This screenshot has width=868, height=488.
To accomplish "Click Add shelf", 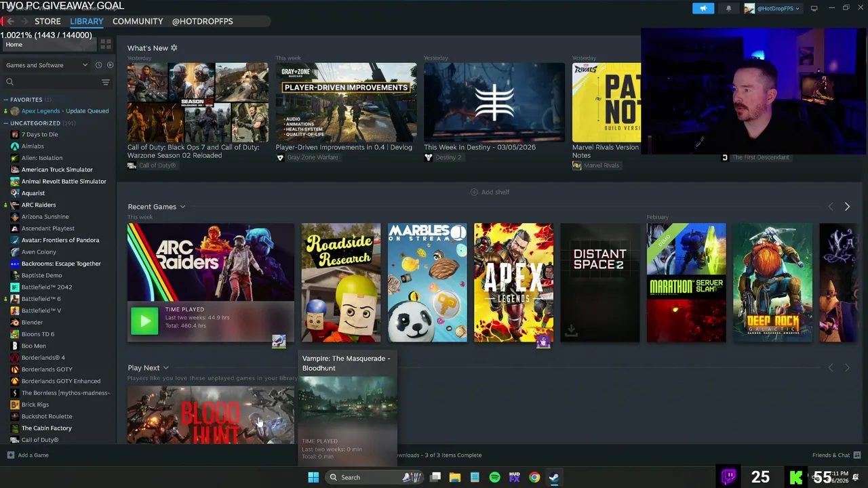I will click(490, 192).
